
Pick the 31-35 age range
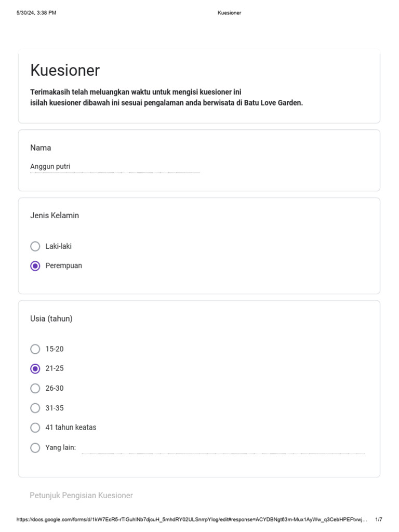(x=35, y=408)
